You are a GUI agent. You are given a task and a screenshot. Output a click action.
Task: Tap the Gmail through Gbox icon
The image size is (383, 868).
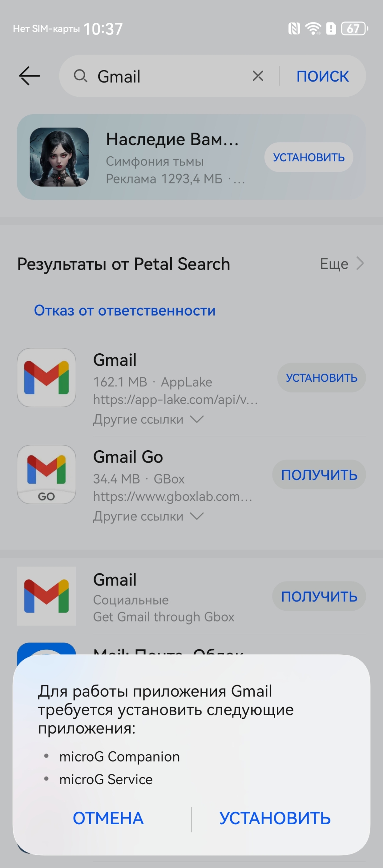46,596
